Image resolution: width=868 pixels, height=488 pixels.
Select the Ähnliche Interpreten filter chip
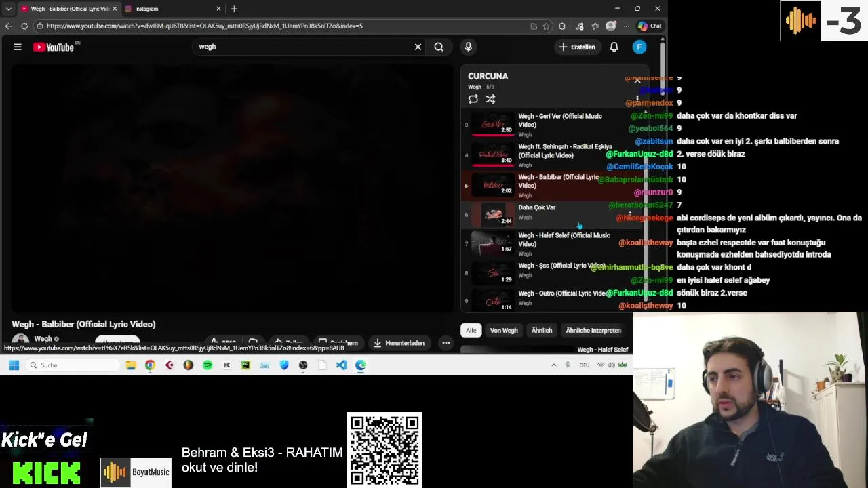[x=593, y=330]
